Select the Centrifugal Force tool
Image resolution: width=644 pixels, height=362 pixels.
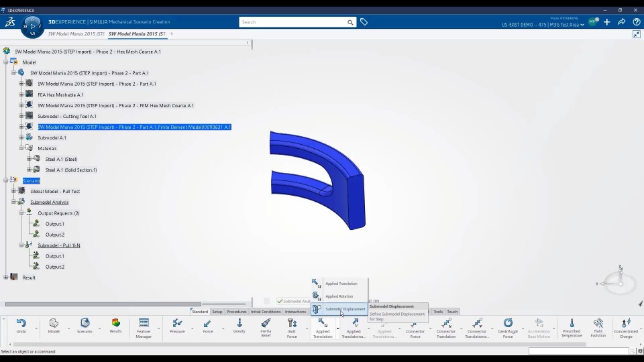[508, 328]
